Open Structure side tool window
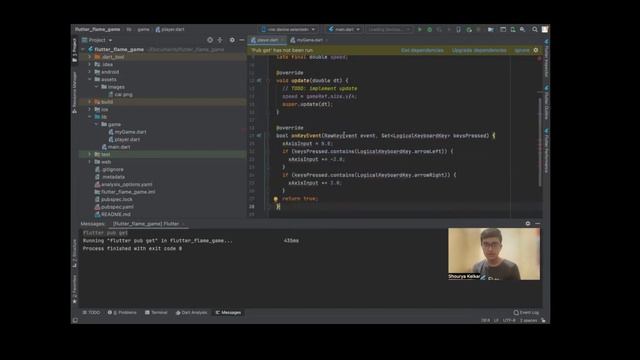The width and height of the screenshot is (640, 360). click(x=74, y=253)
